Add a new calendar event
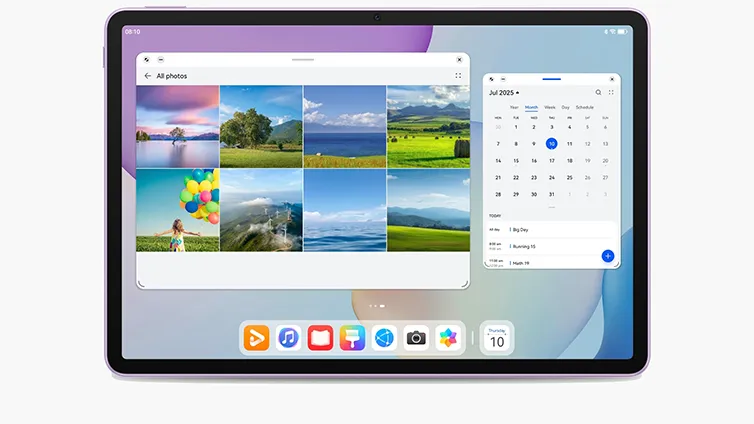The width and height of the screenshot is (754, 424). pyautogui.click(x=607, y=256)
